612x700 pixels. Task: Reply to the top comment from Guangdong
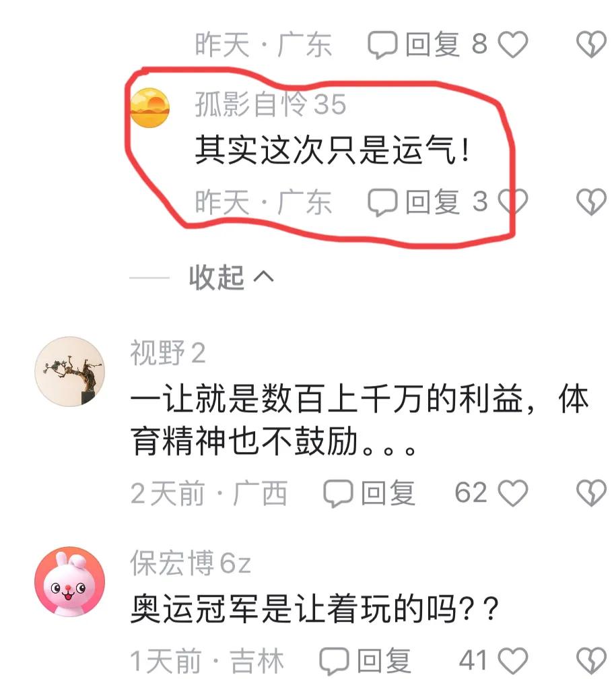(413, 44)
